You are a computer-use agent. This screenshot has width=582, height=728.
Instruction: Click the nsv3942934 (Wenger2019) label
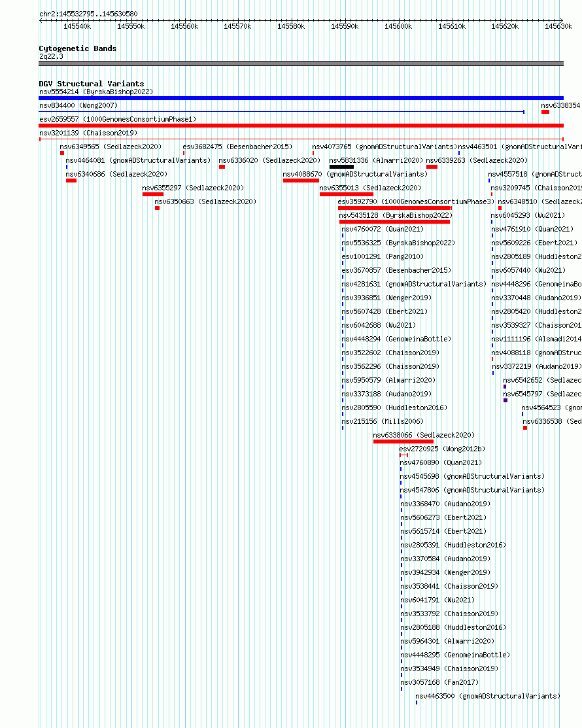[x=445, y=573]
